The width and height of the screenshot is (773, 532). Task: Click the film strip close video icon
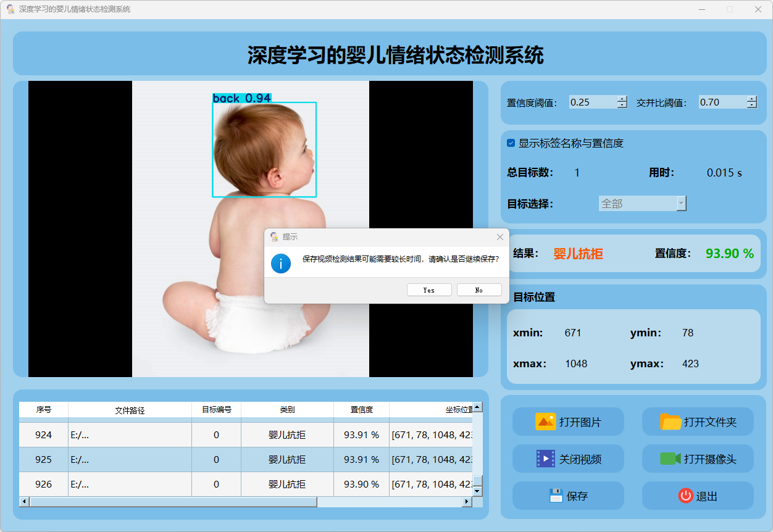click(546, 459)
